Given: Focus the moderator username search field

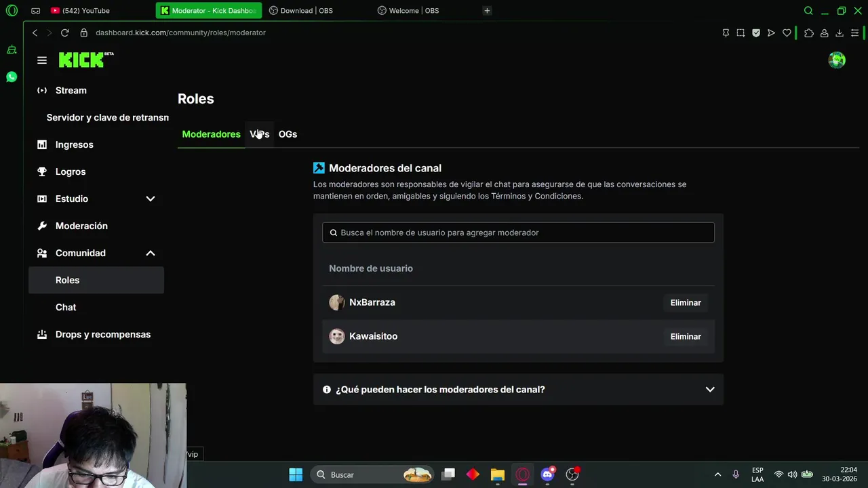Looking at the screenshot, I should click(518, 232).
